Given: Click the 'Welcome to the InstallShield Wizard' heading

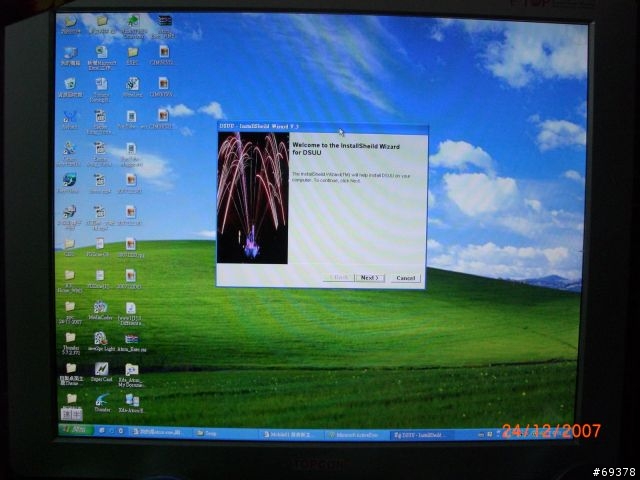Looking at the screenshot, I should click(346, 149).
